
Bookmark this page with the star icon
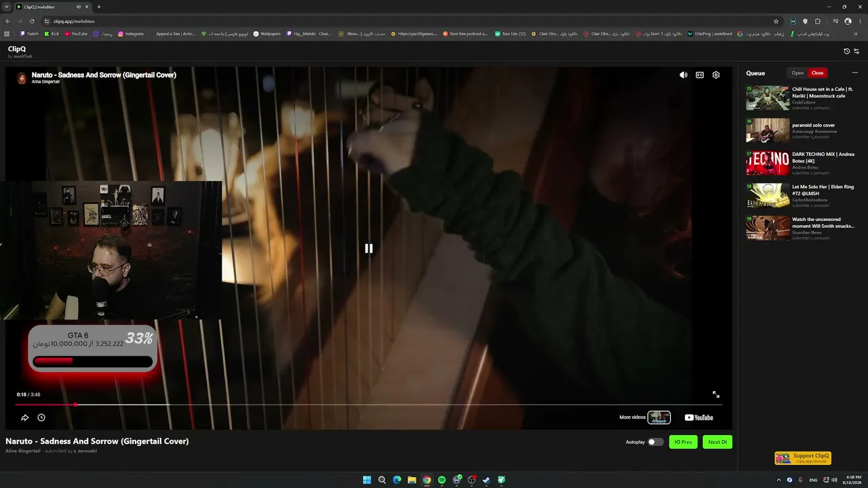click(x=776, y=21)
